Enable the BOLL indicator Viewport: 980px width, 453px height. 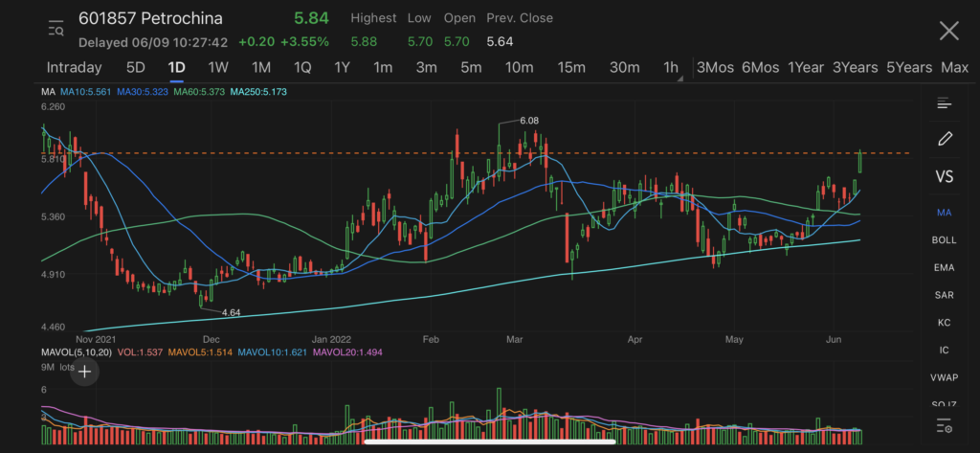coord(944,240)
